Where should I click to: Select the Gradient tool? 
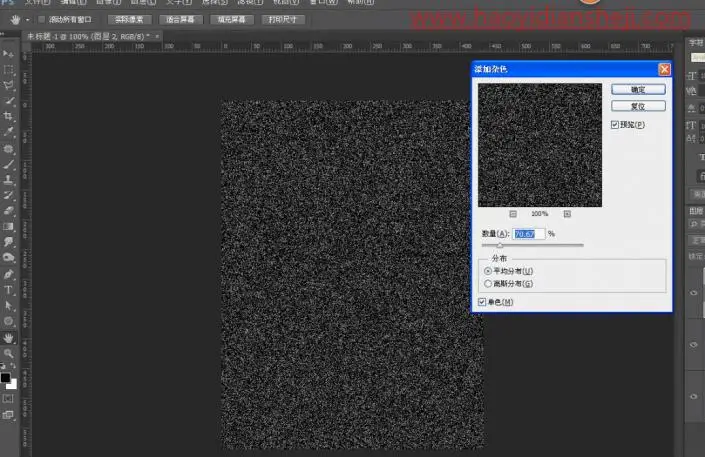(x=8, y=226)
